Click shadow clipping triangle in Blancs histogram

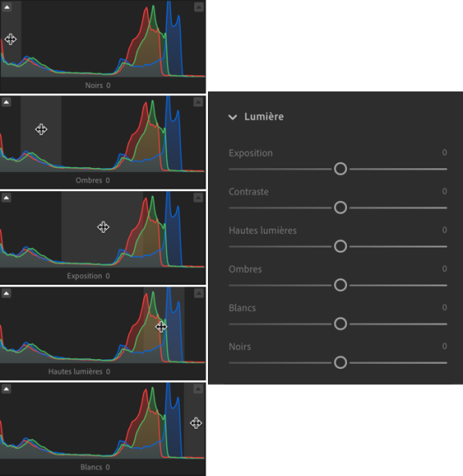coord(6,389)
